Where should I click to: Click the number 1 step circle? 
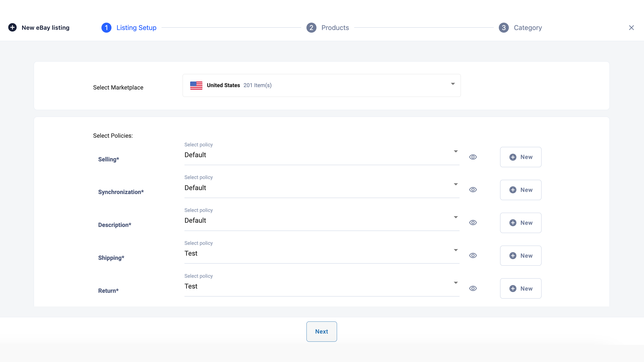click(106, 28)
